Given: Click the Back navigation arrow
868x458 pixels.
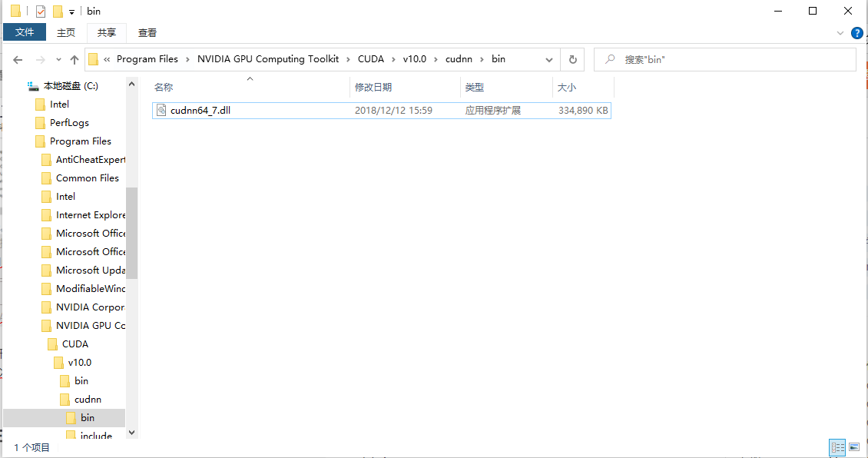Looking at the screenshot, I should pyautogui.click(x=18, y=60).
